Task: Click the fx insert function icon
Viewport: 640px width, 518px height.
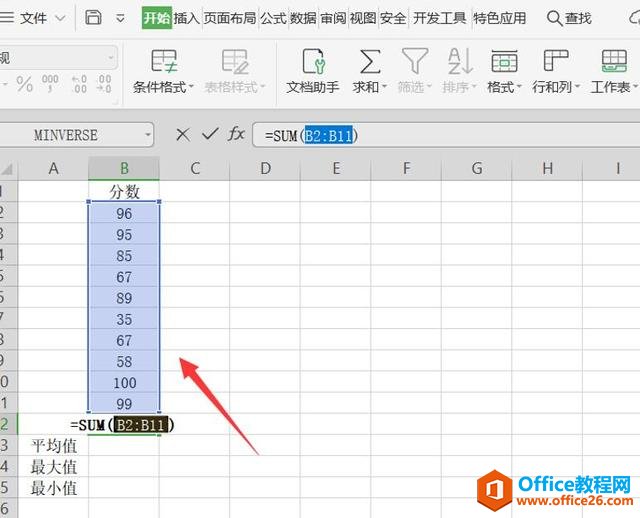Action: point(236,134)
